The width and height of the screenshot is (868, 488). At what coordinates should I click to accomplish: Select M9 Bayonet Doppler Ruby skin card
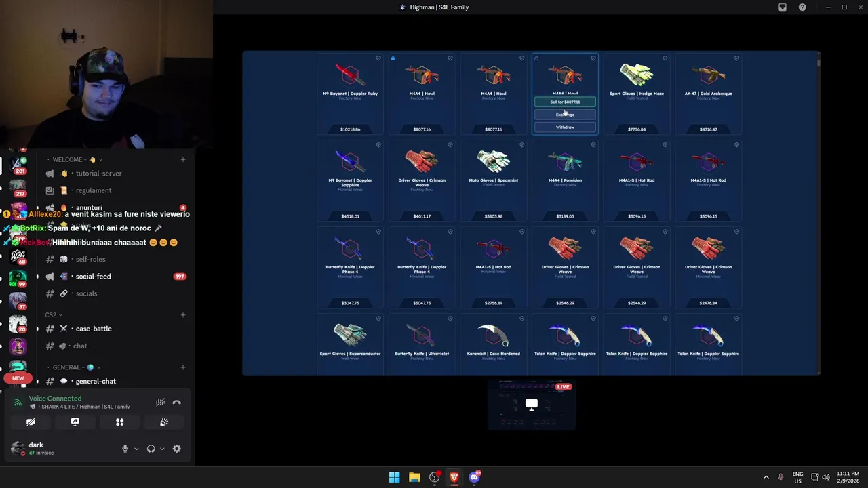pos(350,94)
